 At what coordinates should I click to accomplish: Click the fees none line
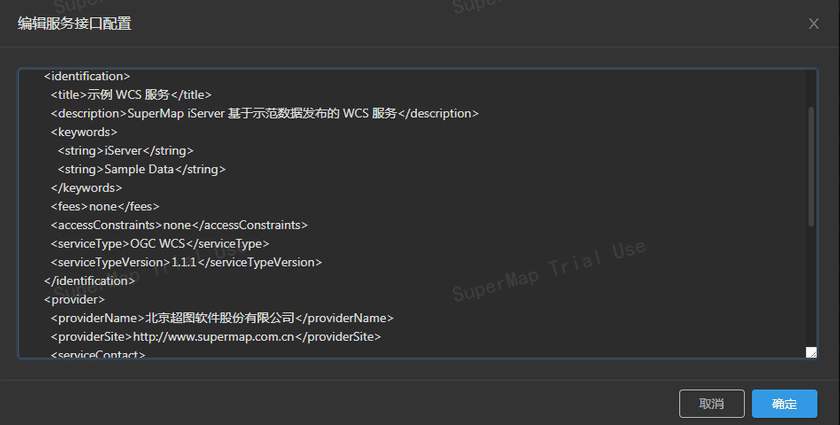coord(105,206)
